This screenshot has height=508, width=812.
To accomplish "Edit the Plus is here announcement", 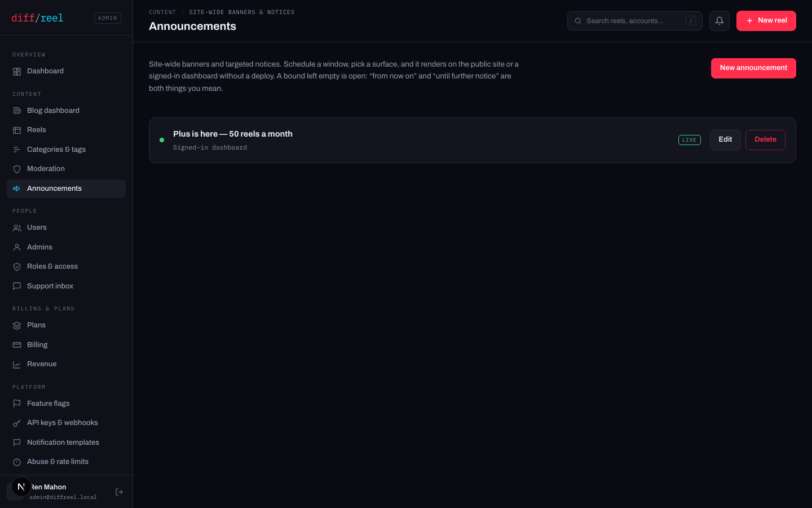I will (x=725, y=140).
